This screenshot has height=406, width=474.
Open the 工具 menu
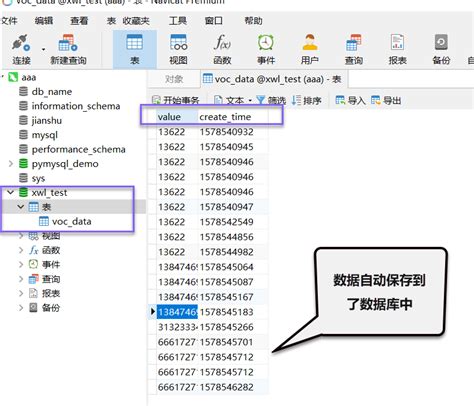(x=178, y=21)
